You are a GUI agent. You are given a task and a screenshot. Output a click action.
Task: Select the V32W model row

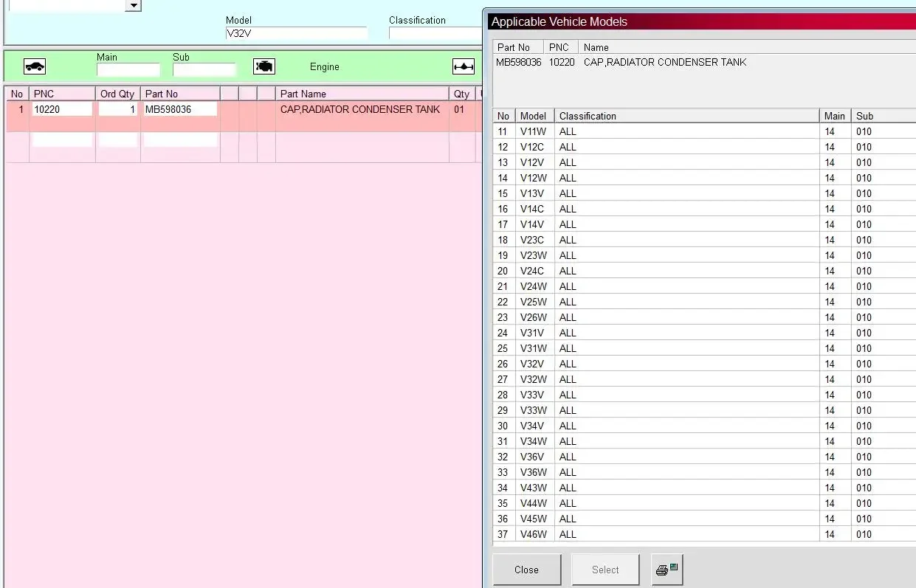[x=704, y=379]
